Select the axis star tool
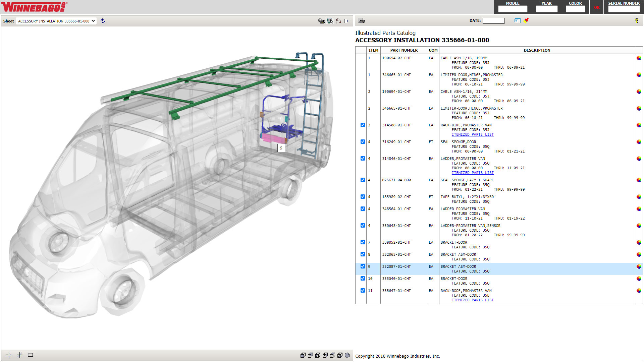Image resolution: width=644 pixels, height=362 pixels. click(x=20, y=355)
